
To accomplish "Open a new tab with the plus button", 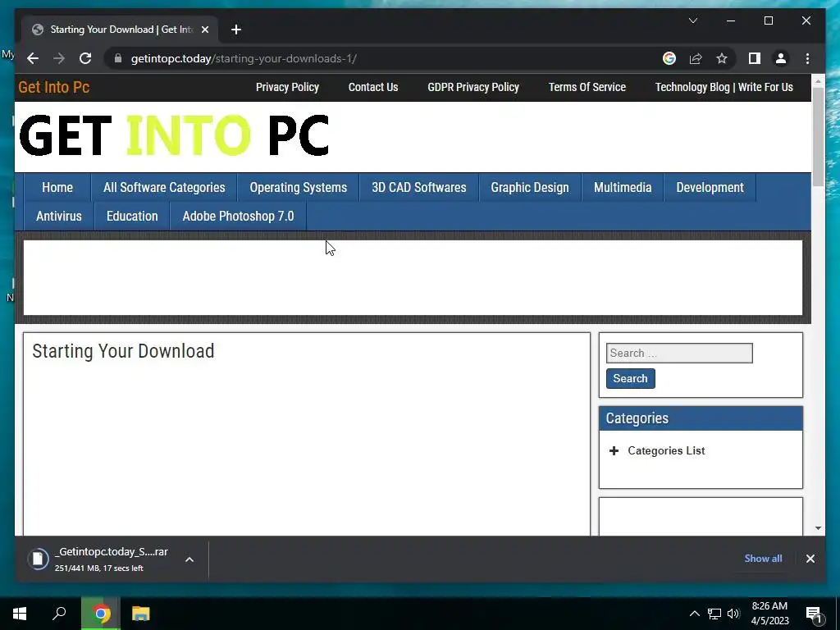I will click(236, 30).
